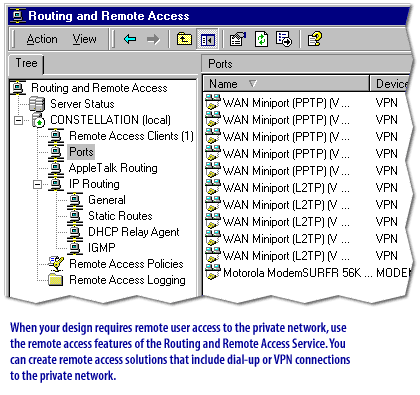Screen dimensions: 420x395
Task: Select CONSTELLATION (local) server node
Action: 110,120
